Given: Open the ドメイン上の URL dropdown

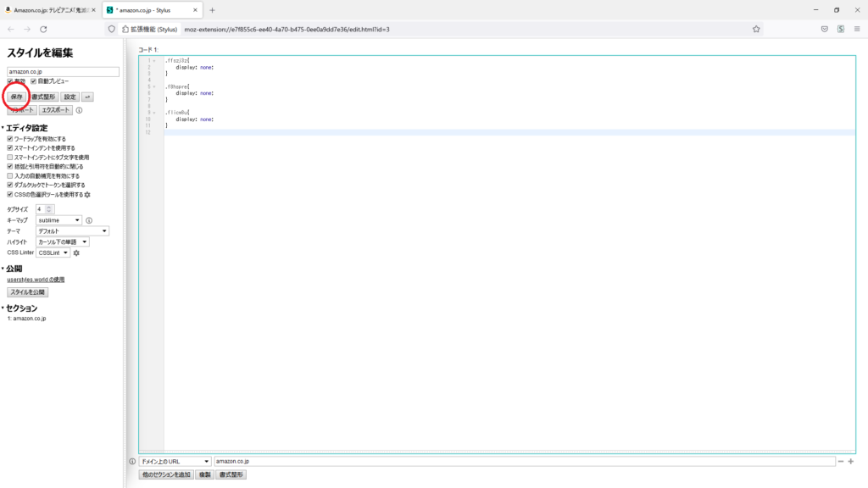Looking at the screenshot, I should [175, 462].
